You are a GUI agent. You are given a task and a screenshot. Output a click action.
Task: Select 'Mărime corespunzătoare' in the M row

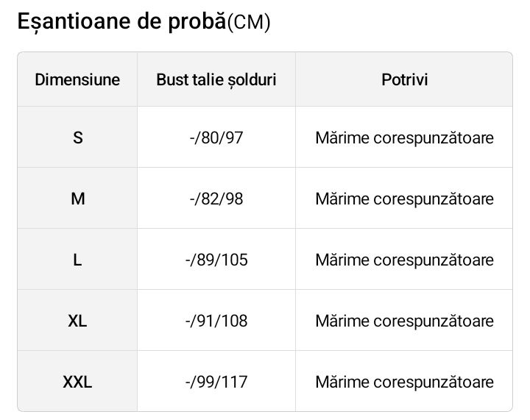click(404, 199)
